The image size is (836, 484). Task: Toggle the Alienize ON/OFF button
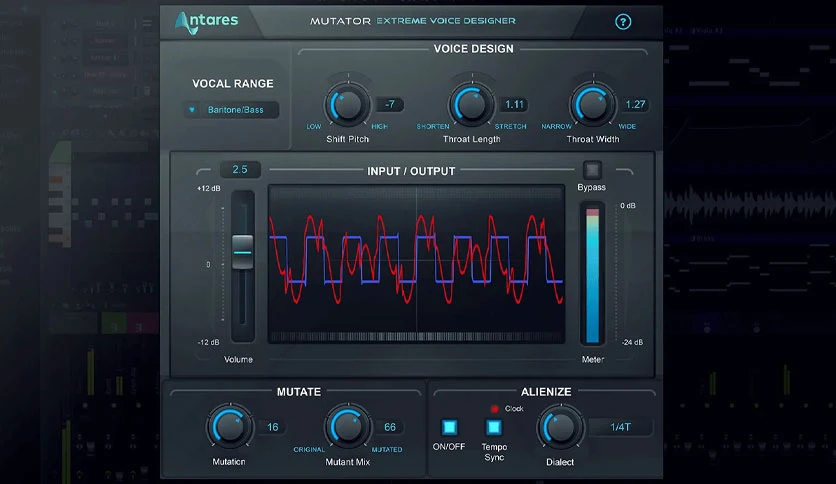(x=449, y=427)
